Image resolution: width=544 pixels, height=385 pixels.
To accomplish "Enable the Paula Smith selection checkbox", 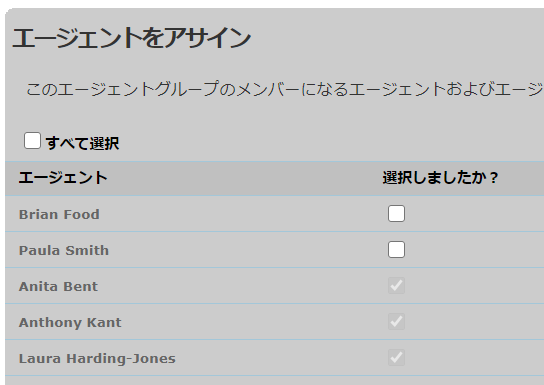I will pyautogui.click(x=396, y=250).
